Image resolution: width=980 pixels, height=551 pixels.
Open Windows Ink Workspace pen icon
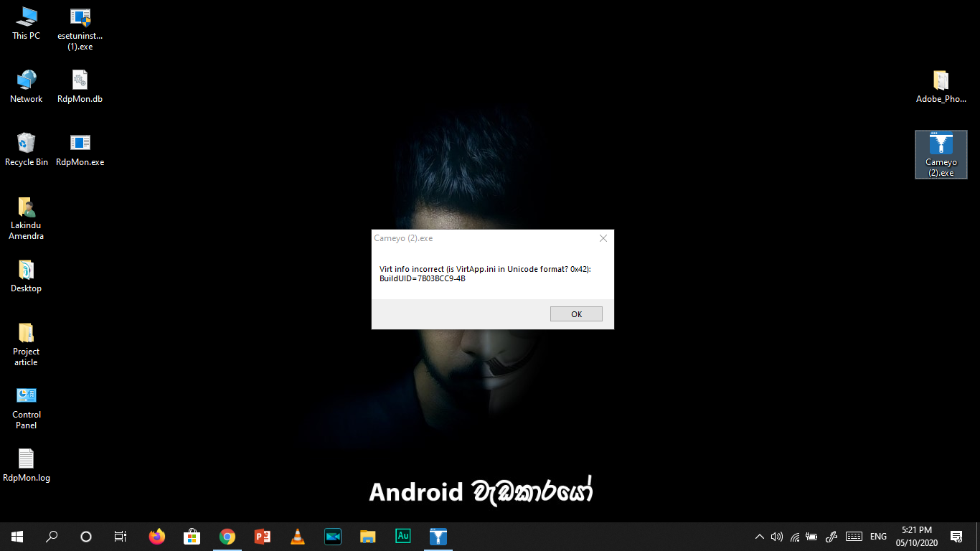831,537
